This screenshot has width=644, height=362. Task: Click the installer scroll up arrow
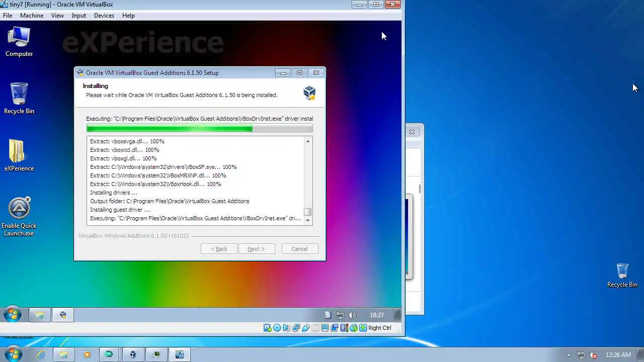[x=308, y=141]
